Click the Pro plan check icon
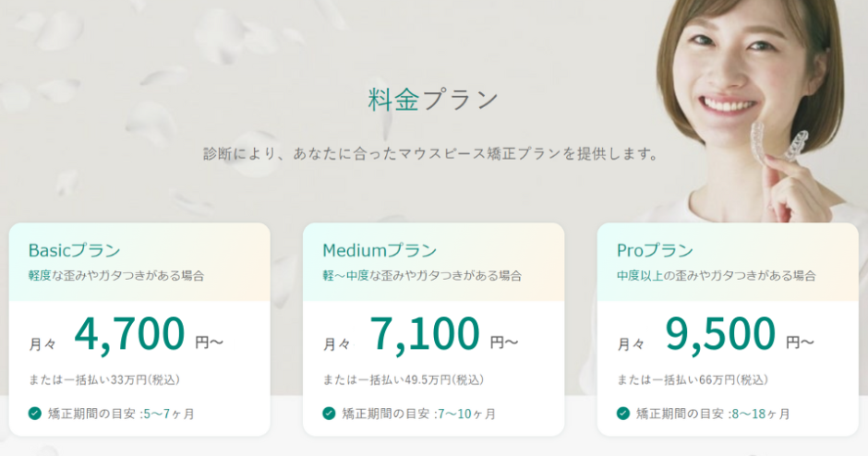The image size is (868, 456). (x=623, y=414)
